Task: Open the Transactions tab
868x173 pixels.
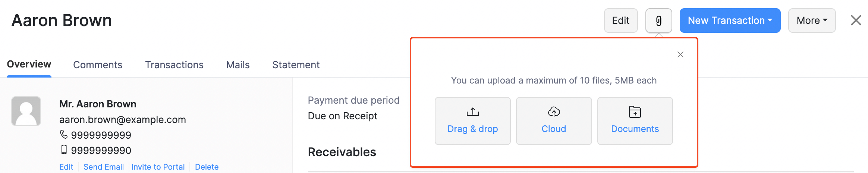Action: pyautogui.click(x=174, y=65)
